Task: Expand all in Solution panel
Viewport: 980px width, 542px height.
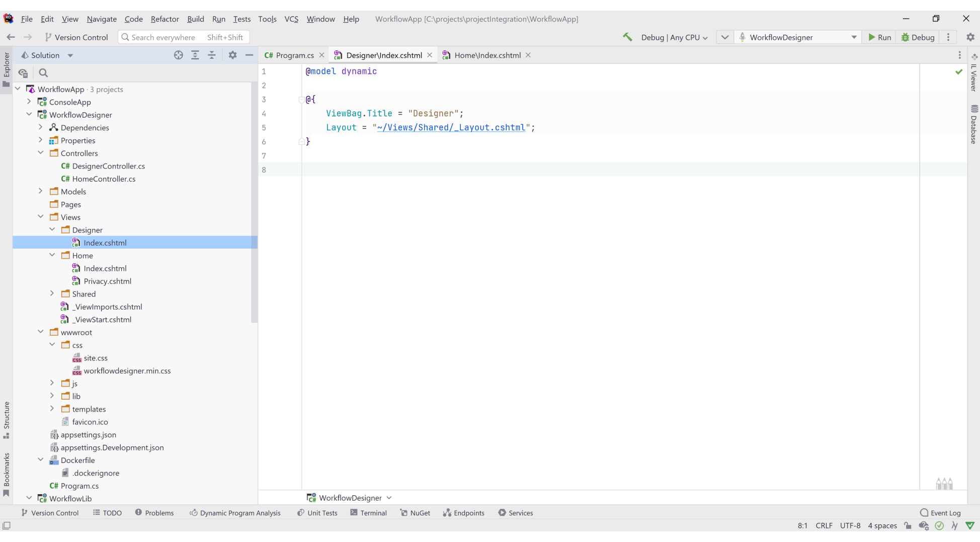Action: pos(195,55)
